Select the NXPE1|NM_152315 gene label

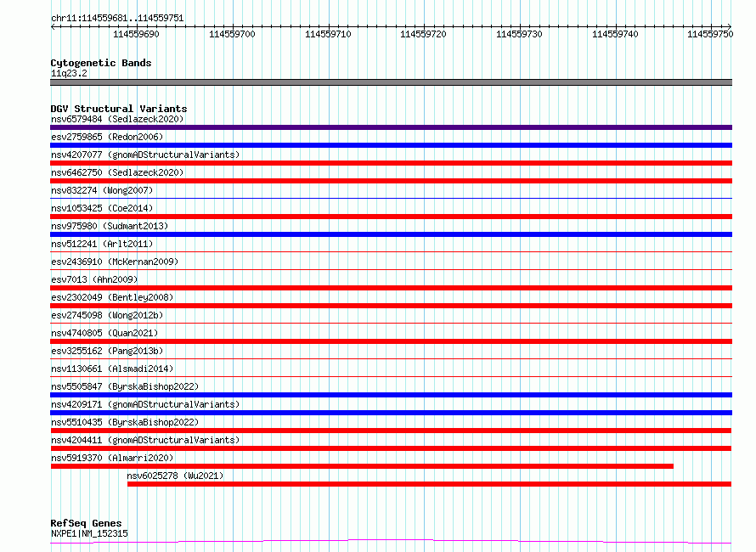pyautogui.click(x=89, y=533)
